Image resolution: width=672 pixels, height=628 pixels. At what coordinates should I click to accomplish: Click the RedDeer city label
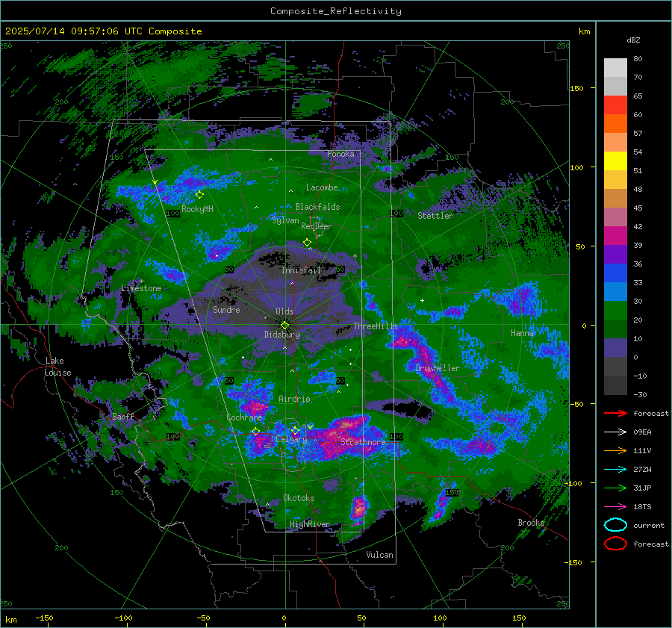[x=317, y=226]
